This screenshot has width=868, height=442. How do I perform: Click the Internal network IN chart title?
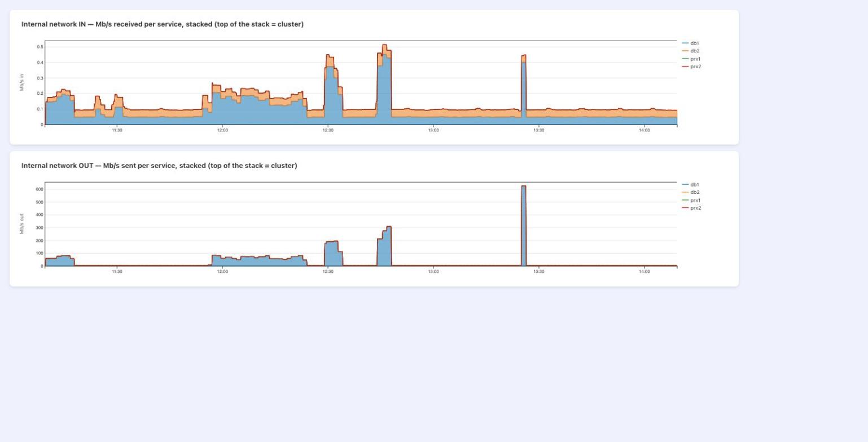tap(163, 24)
